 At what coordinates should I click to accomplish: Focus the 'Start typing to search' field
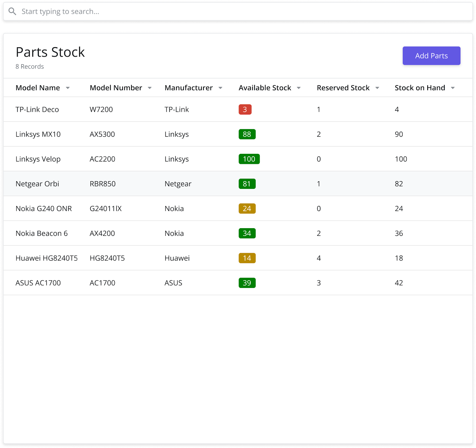(x=238, y=11)
